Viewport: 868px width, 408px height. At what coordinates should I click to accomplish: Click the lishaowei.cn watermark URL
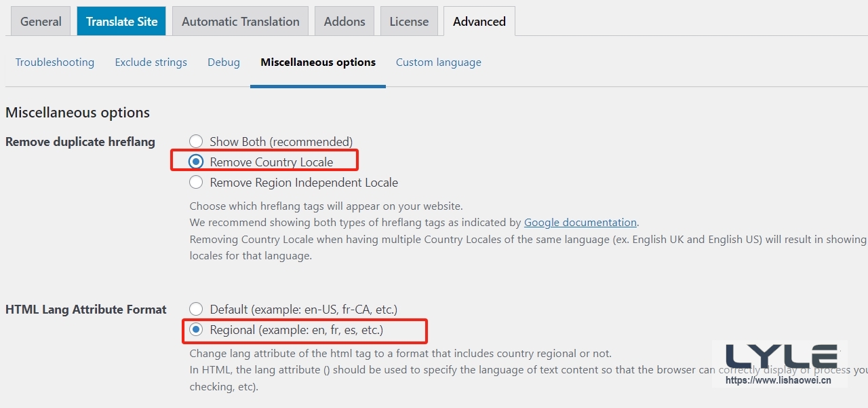pos(778,381)
